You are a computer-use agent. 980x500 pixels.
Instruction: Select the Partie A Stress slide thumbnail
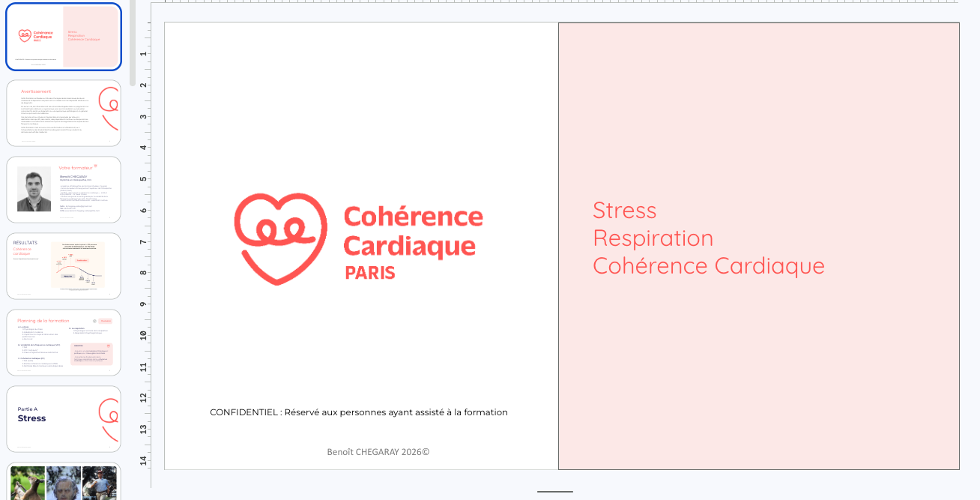coord(64,419)
